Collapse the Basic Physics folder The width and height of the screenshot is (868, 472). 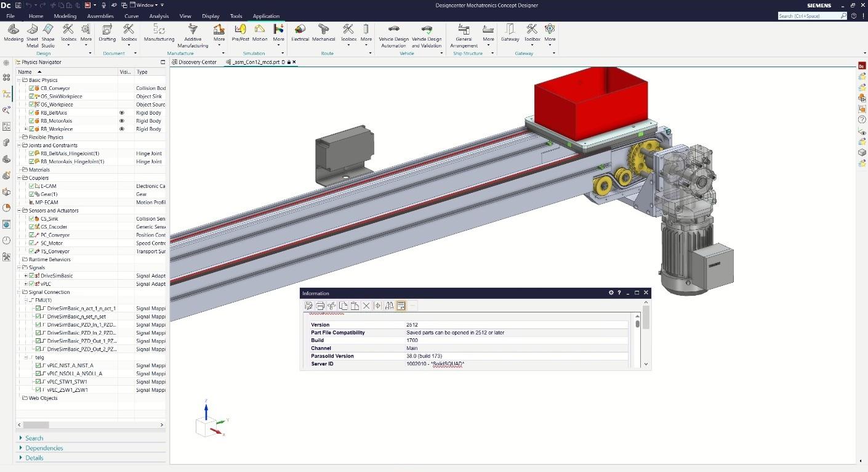pos(18,80)
